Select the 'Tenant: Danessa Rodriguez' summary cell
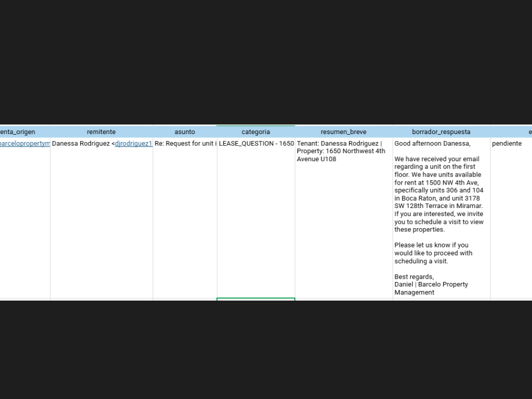532x399 pixels. point(344,218)
